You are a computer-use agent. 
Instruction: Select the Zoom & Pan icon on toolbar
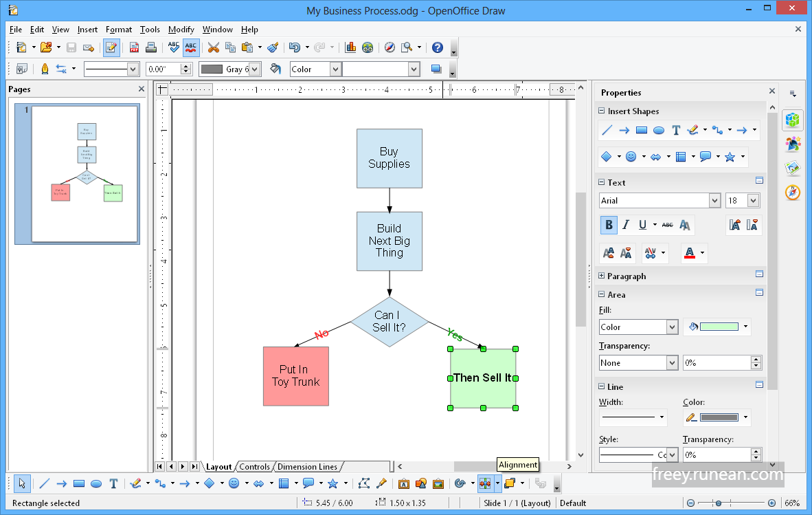(x=405, y=47)
